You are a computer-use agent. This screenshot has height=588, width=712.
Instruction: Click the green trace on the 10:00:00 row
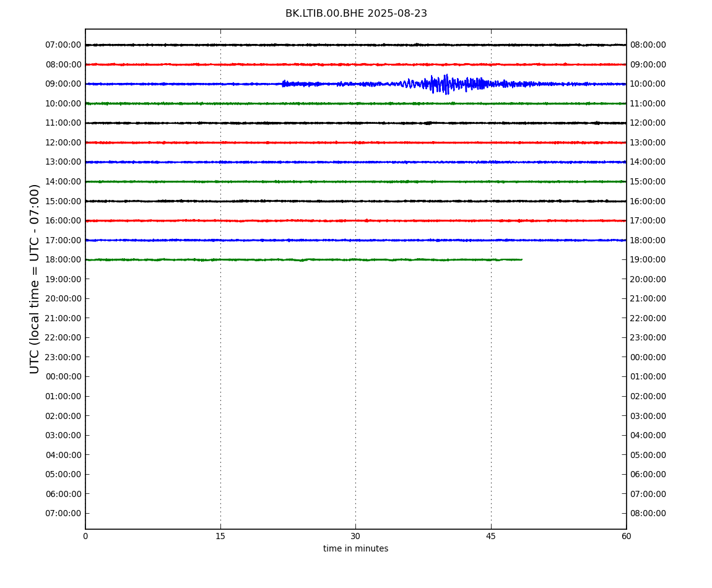[x=355, y=103]
